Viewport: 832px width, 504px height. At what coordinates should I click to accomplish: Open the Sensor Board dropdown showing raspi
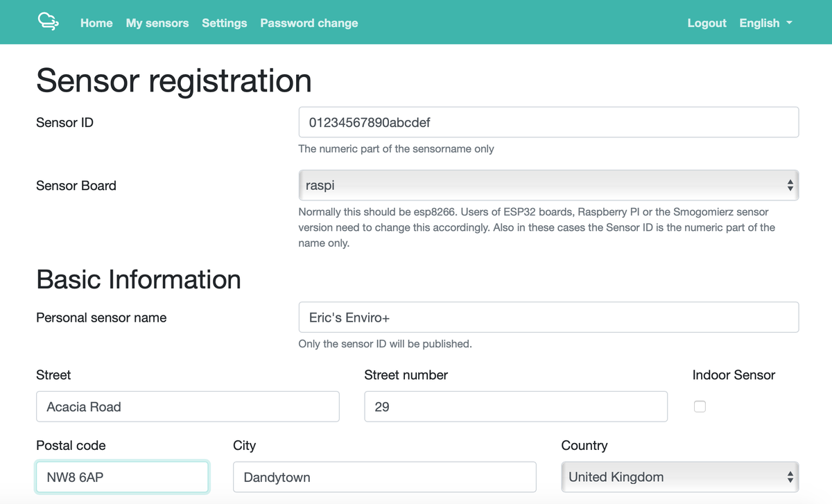(548, 185)
